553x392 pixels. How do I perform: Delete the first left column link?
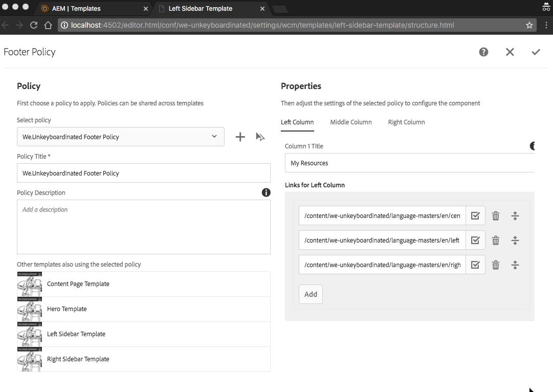(495, 215)
